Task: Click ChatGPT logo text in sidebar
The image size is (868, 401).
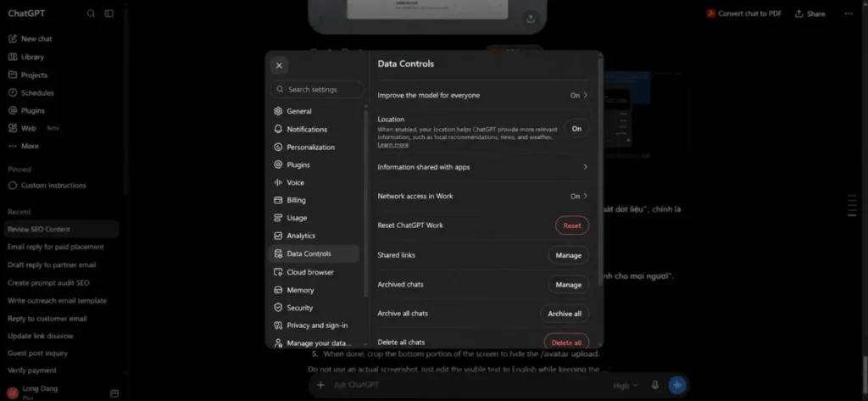Action: click(26, 14)
